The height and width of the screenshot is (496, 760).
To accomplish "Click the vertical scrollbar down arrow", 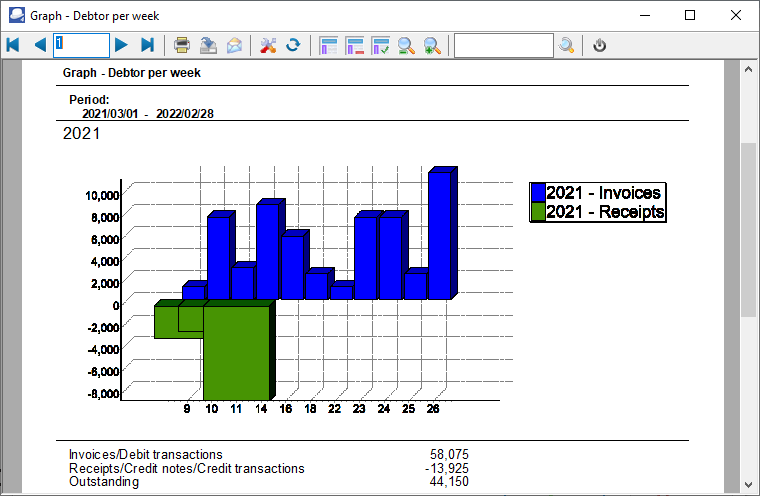I will (748, 485).
